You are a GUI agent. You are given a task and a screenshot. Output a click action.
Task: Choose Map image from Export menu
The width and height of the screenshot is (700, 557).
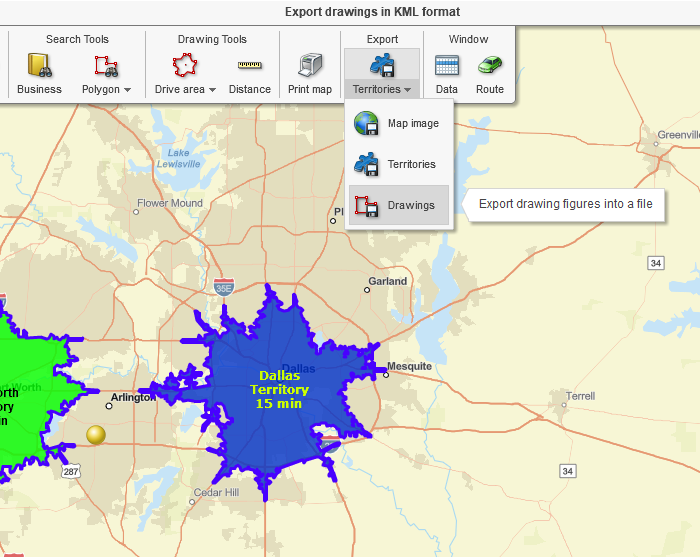[x=399, y=123]
